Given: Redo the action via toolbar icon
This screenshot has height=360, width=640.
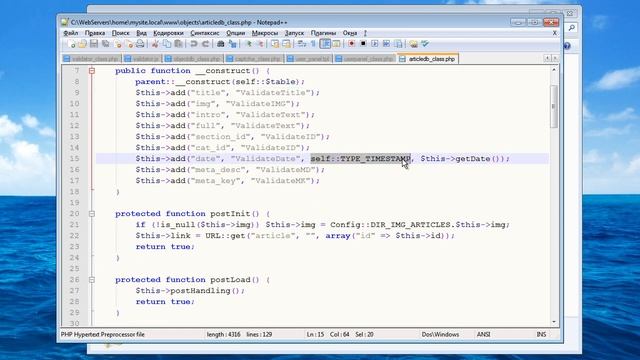Looking at the screenshot, I should [x=205, y=44].
